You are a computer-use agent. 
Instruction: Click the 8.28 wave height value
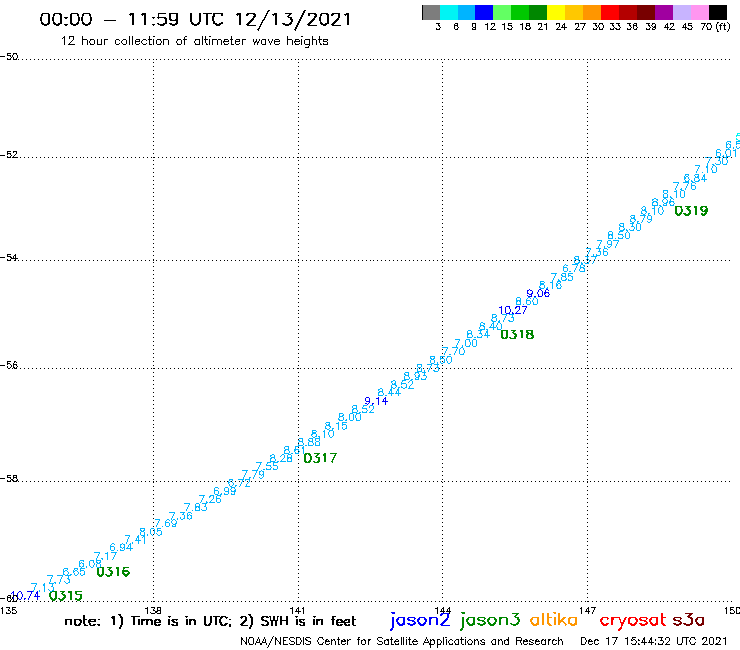[x=281, y=458]
